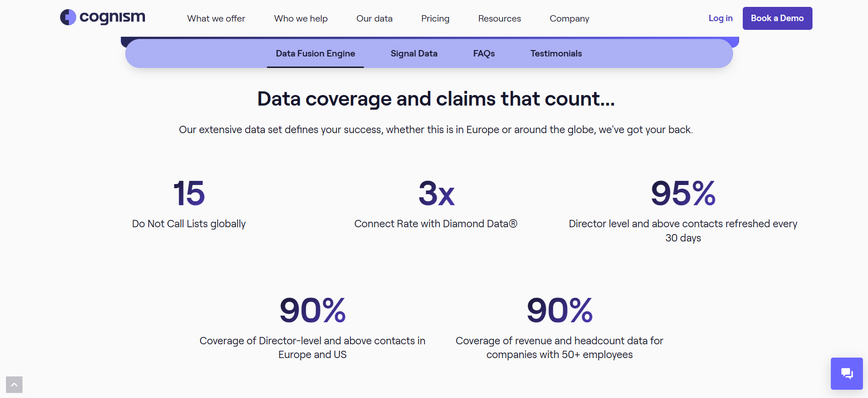This screenshot has width=868, height=398.
Task: Expand the Our data menu
Action: (x=374, y=18)
